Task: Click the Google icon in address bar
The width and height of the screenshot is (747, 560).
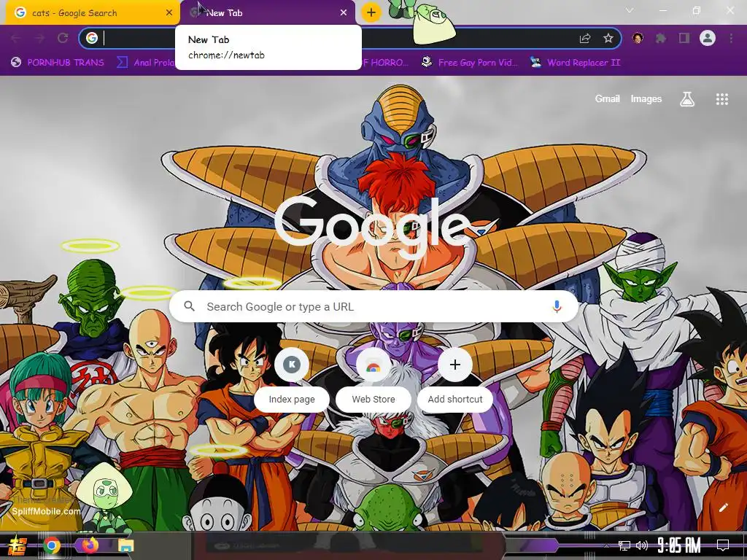Action: (92, 38)
